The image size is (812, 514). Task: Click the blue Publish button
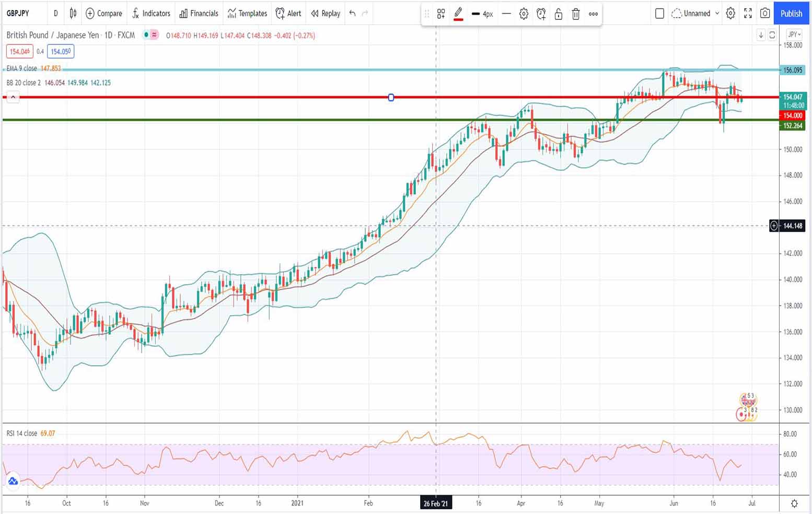pos(791,14)
